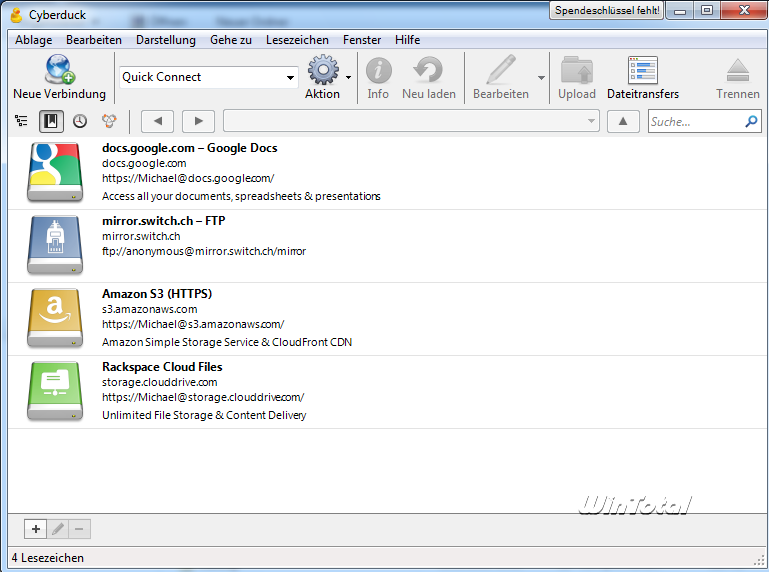Screen dimensions: 769x572
Task: Click the https://Michael@docs.google.com/ URL text
Action: click(188, 179)
